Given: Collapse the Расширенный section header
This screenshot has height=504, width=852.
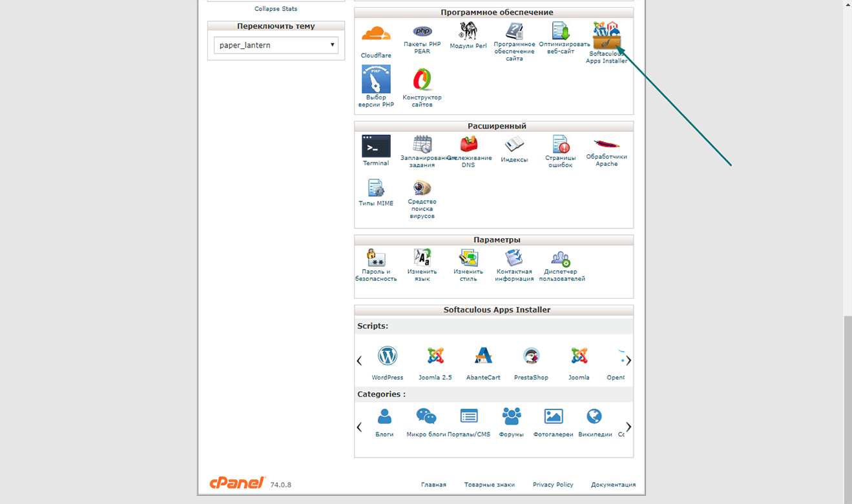Looking at the screenshot, I should point(494,126).
